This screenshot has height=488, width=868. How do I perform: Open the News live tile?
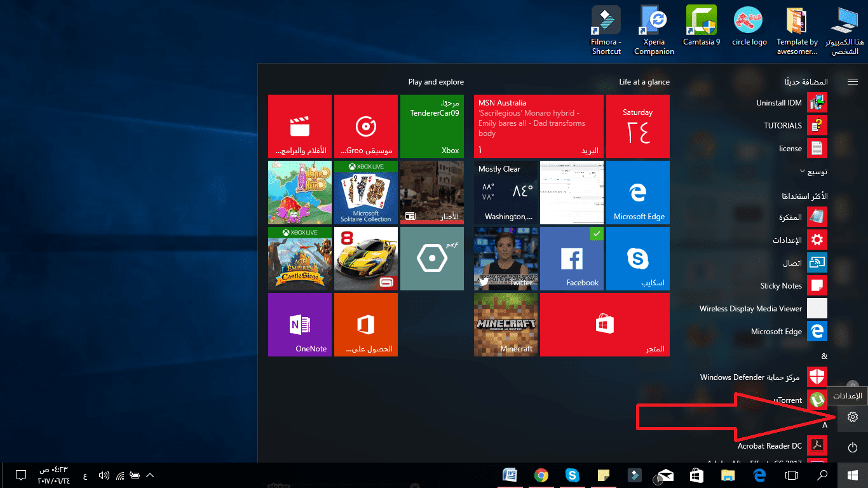pos(432,193)
